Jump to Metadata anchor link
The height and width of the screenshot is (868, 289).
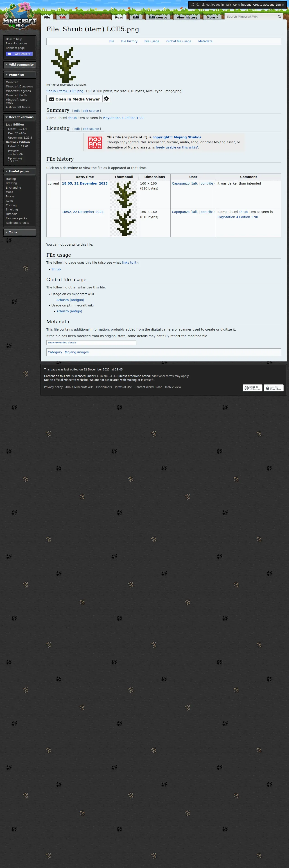tap(205, 41)
